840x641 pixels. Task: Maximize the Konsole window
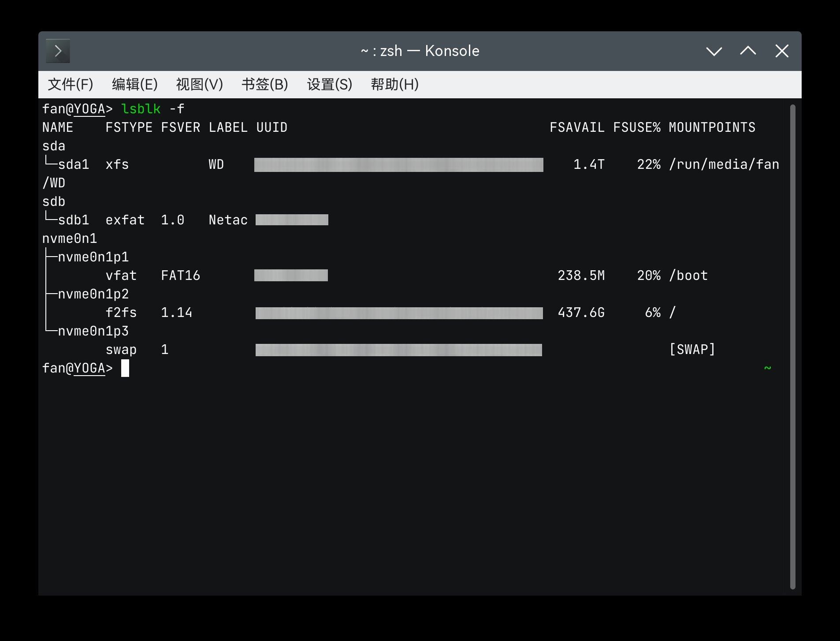748,51
